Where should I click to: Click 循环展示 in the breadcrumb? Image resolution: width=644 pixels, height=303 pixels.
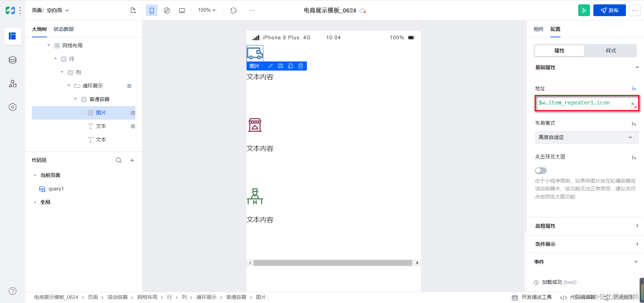point(206,297)
